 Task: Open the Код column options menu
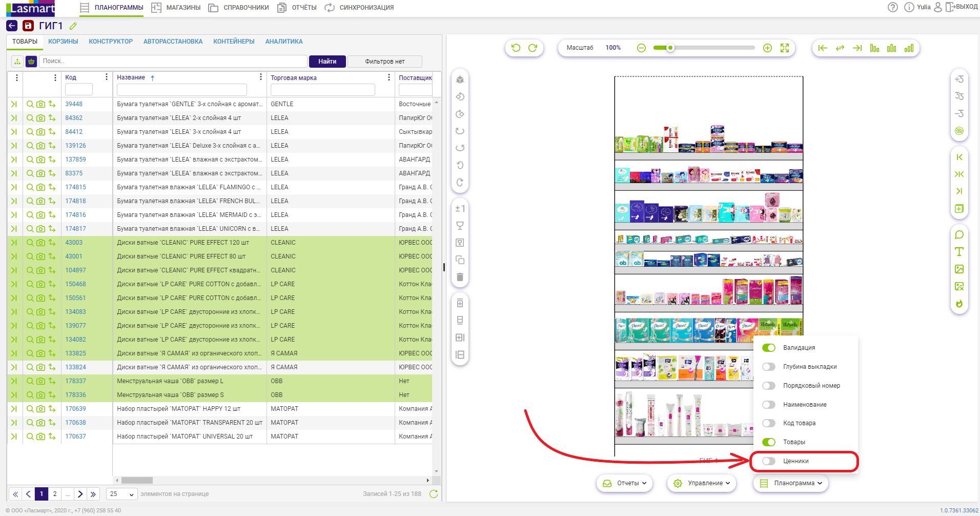tap(107, 77)
